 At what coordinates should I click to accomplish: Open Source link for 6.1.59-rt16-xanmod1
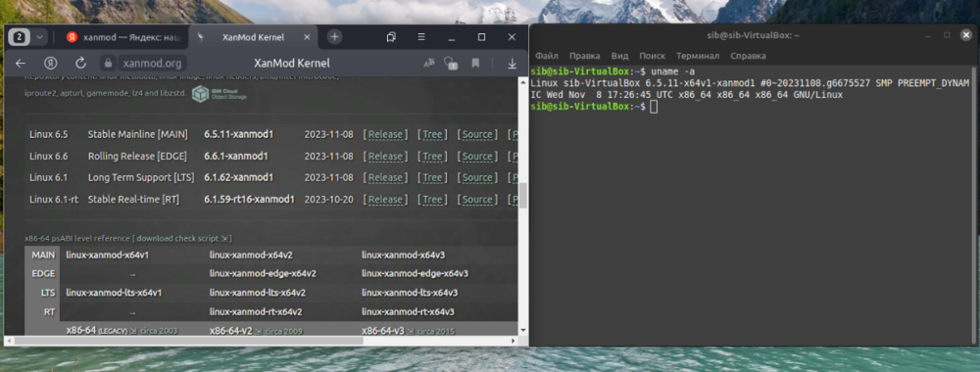pos(477,199)
